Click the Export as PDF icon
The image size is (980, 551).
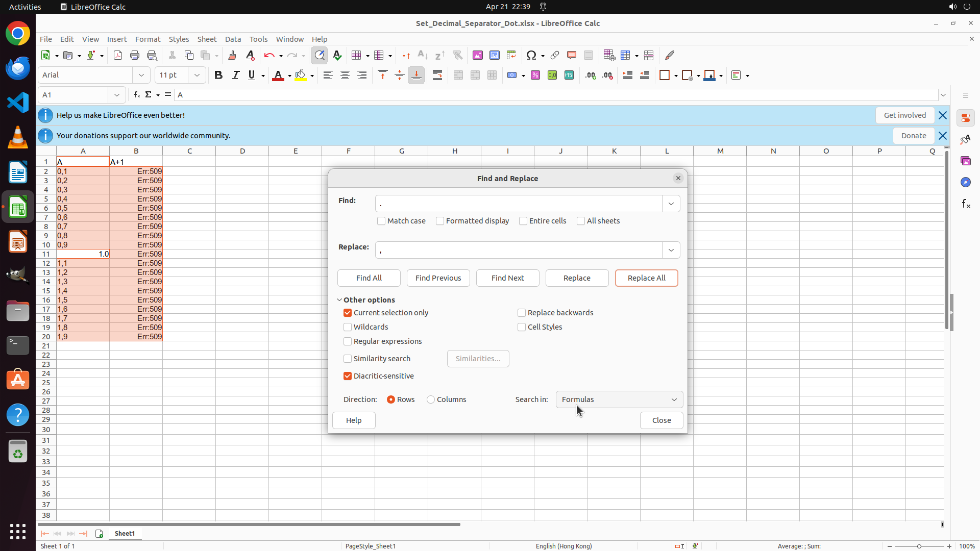118,56
